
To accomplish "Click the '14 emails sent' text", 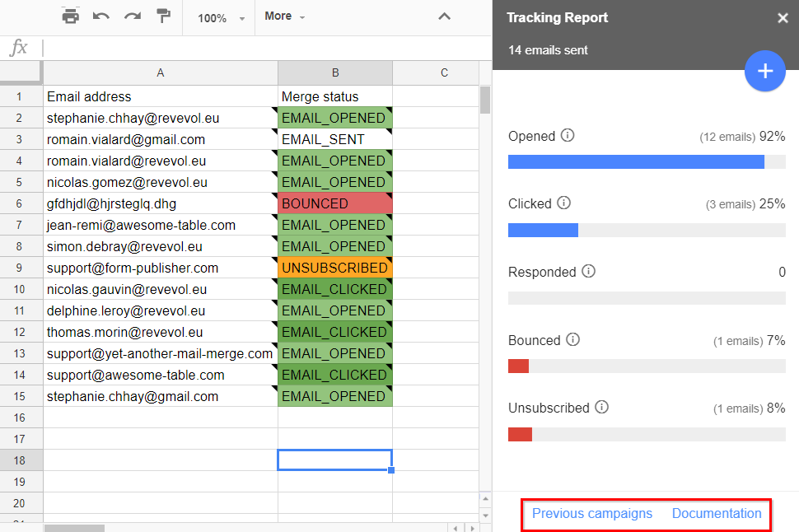I will (x=548, y=50).
